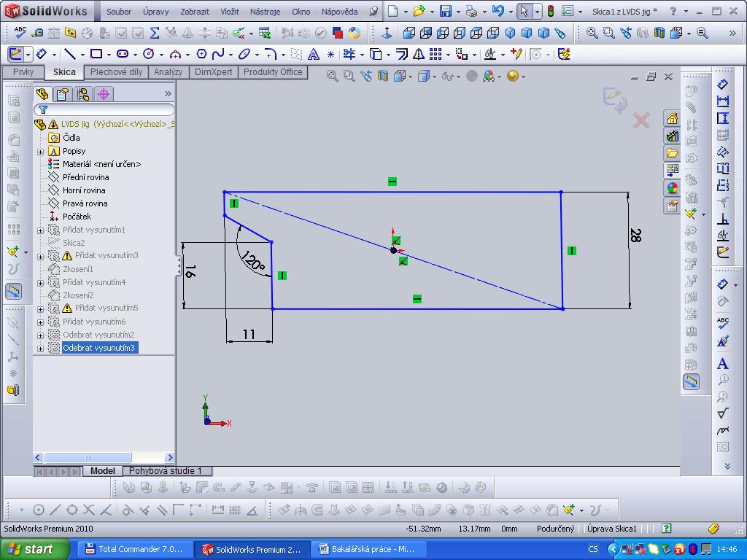Select Přední rovina in feature tree
Viewport: 747px width, 560px height.
(86, 177)
